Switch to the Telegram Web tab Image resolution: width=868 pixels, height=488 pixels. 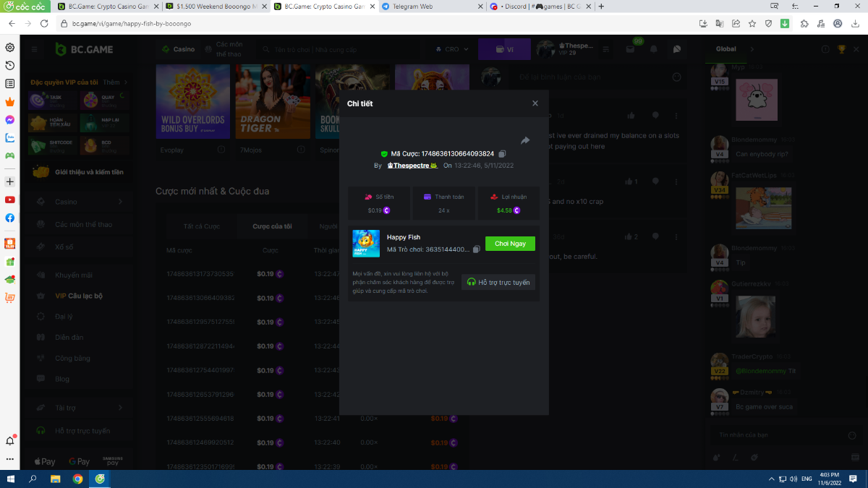click(430, 7)
